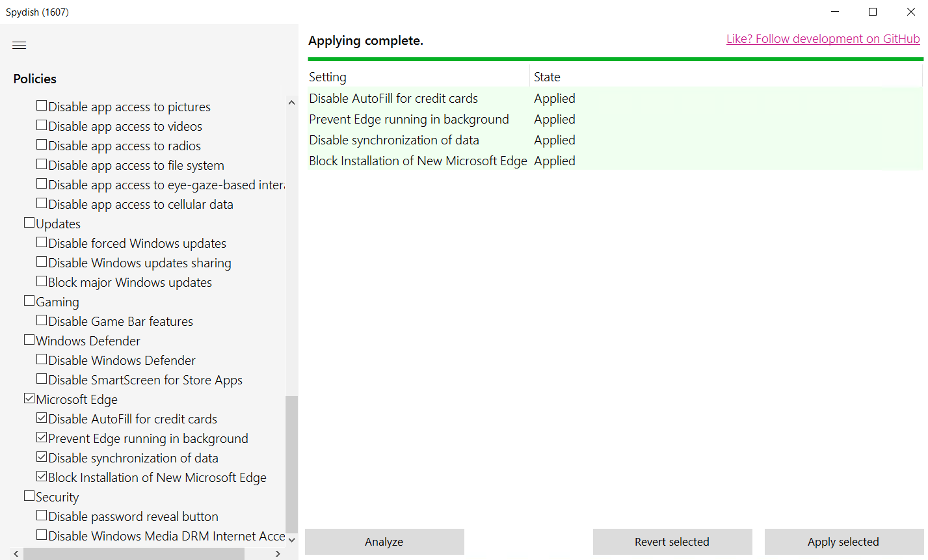Viewport: 928px width, 560px height.
Task: Click policies list scroll down arrow
Action: point(291,540)
